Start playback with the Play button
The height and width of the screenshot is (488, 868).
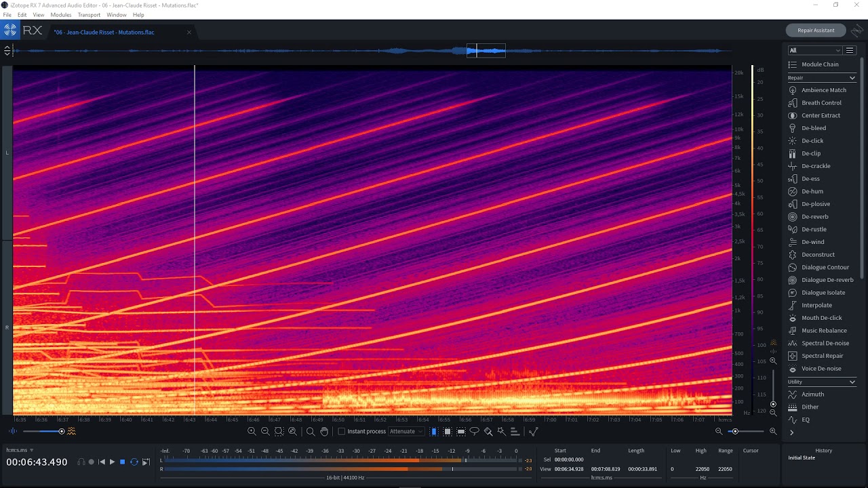pyautogui.click(x=113, y=462)
